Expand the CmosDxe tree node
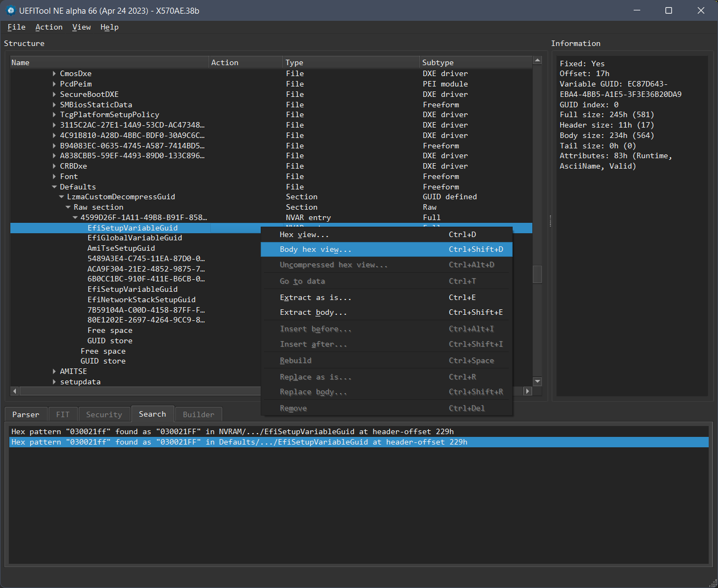The image size is (718, 588). tap(54, 73)
